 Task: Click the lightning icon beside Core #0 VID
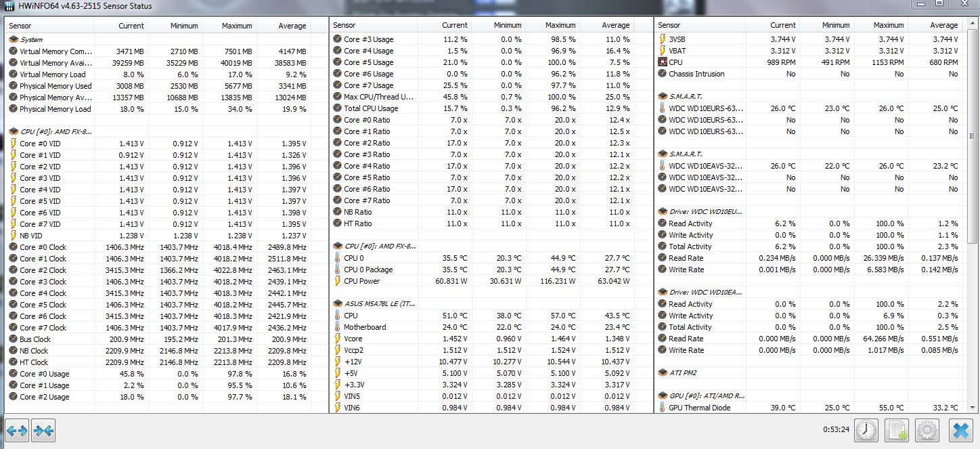coord(14,144)
